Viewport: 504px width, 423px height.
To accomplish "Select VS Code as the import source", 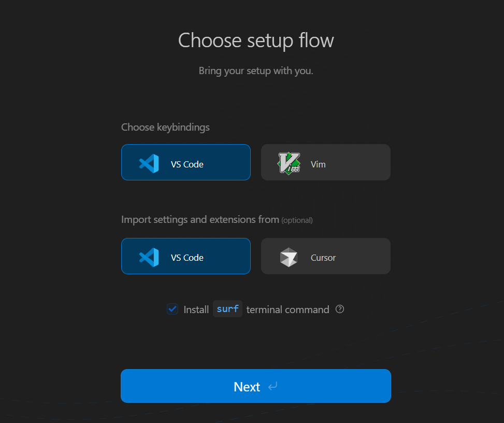I will (186, 256).
